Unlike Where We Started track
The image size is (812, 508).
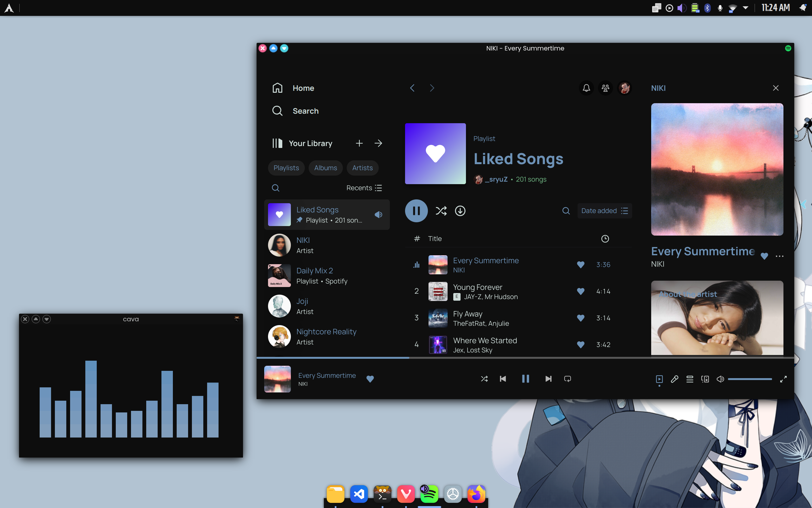pos(580,344)
